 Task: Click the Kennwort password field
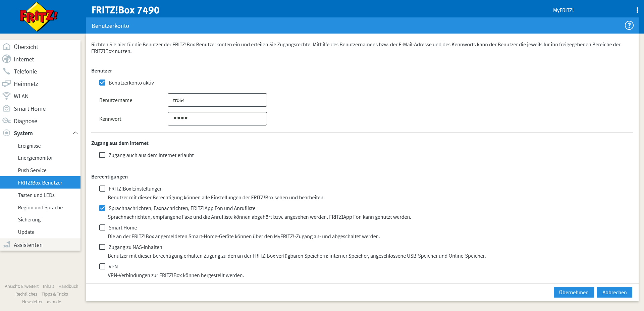[x=217, y=119]
